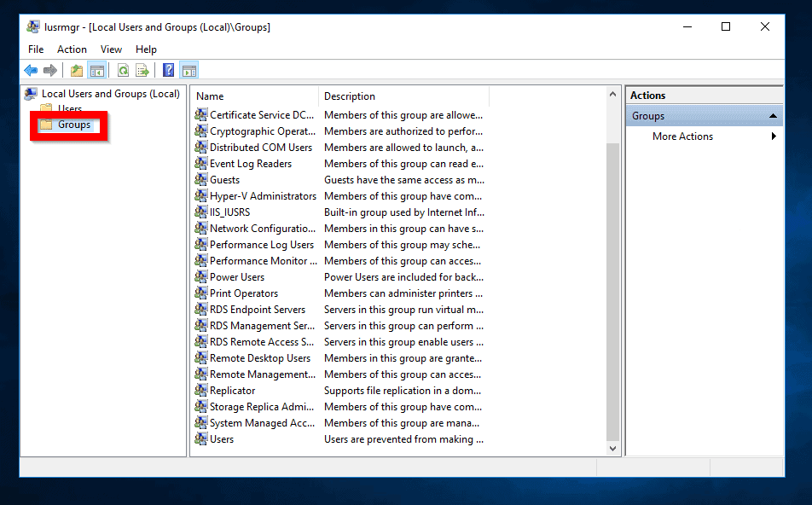The width and height of the screenshot is (812, 505).
Task: Click the scroll up arrow in groups list
Action: click(x=613, y=94)
